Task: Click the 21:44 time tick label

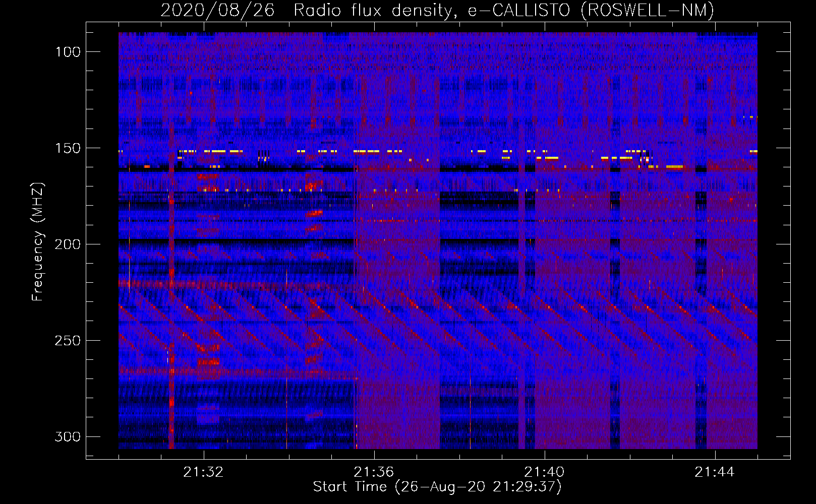Action: coord(715,472)
